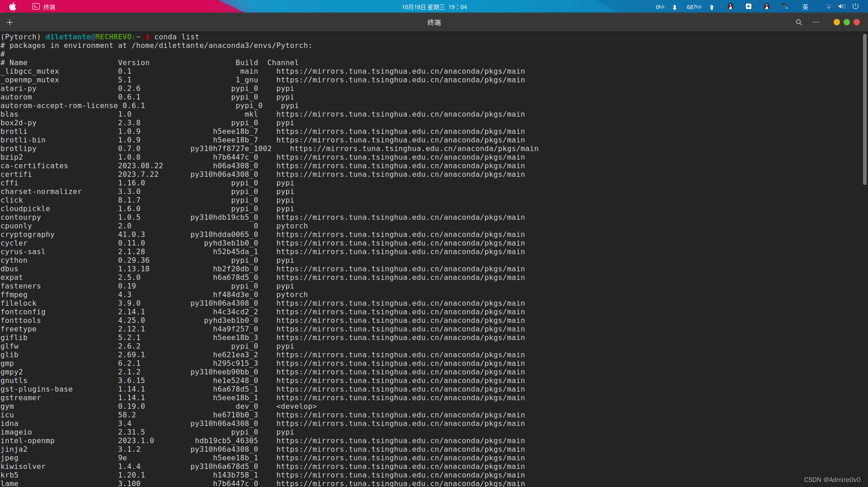This screenshot has width=868, height=487.
Task: Click the red close window button
Action: (856, 22)
